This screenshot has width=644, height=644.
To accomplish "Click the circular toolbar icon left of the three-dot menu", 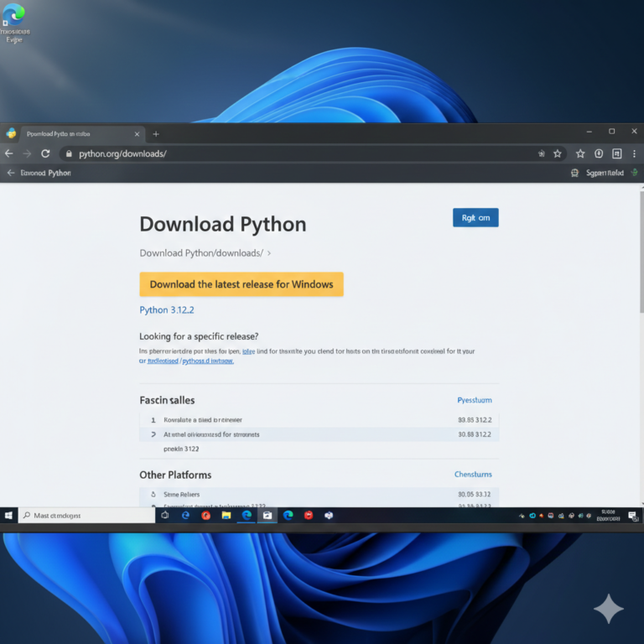I will [599, 153].
